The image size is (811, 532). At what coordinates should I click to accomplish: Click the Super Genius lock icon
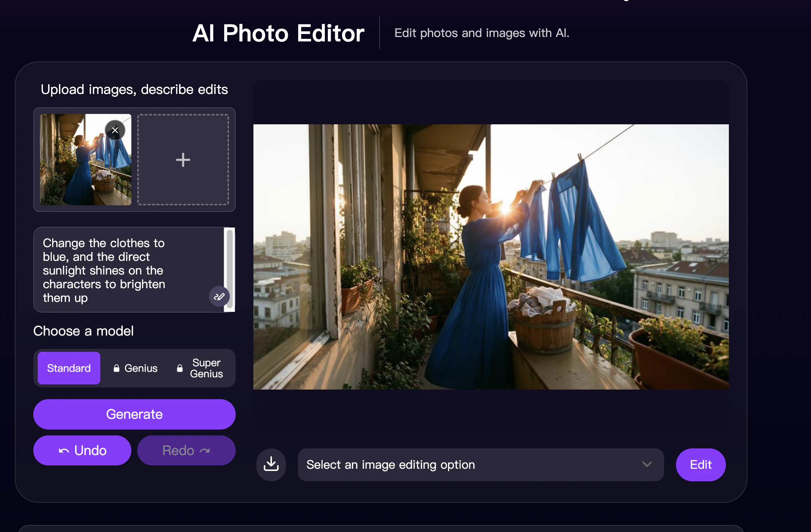click(x=180, y=368)
